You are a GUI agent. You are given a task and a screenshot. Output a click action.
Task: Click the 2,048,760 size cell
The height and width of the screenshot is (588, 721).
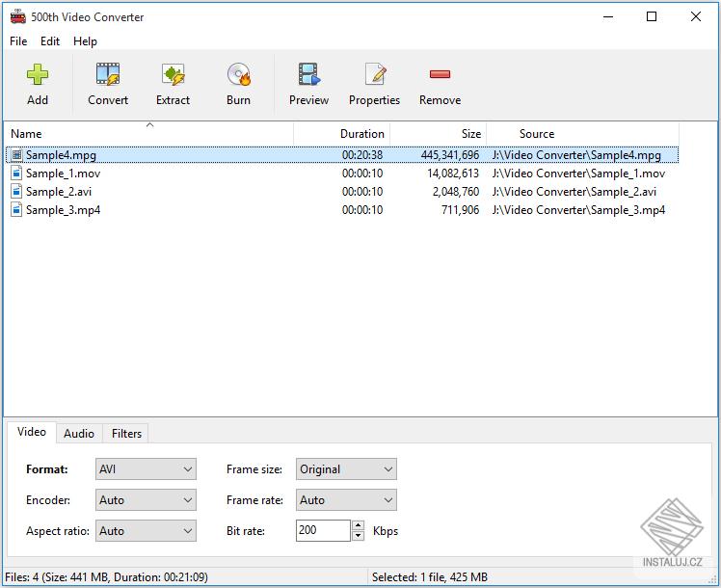coord(456,192)
